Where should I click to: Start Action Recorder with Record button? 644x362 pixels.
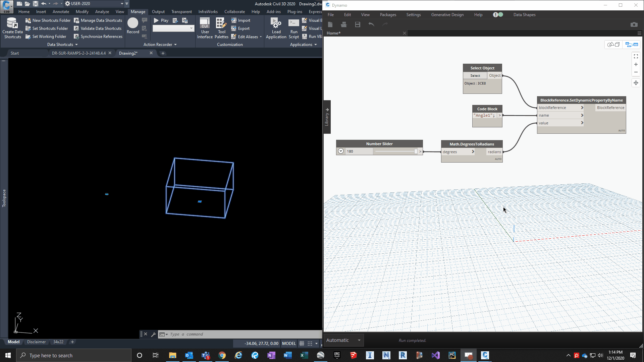(133, 26)
